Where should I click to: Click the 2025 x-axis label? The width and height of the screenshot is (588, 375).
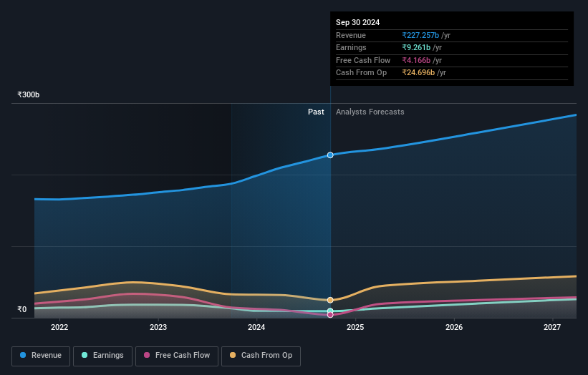355,328
